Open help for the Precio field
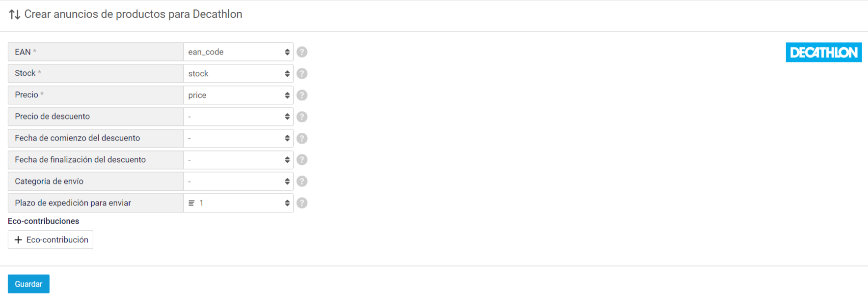Image resolution: width=868 pixels, height=297 pixels. click(x=302, y=95)
